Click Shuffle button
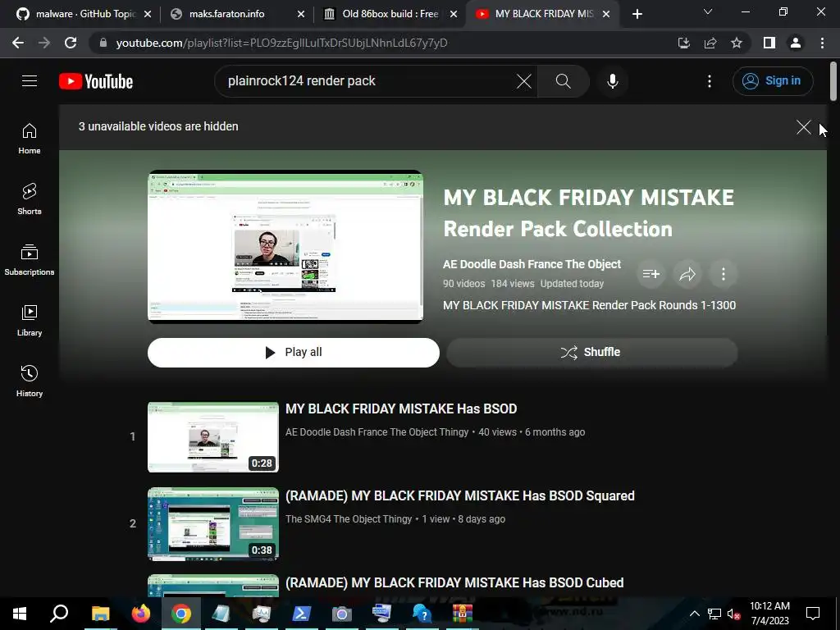Screen dimensions: 840x630 pos(592,353)
